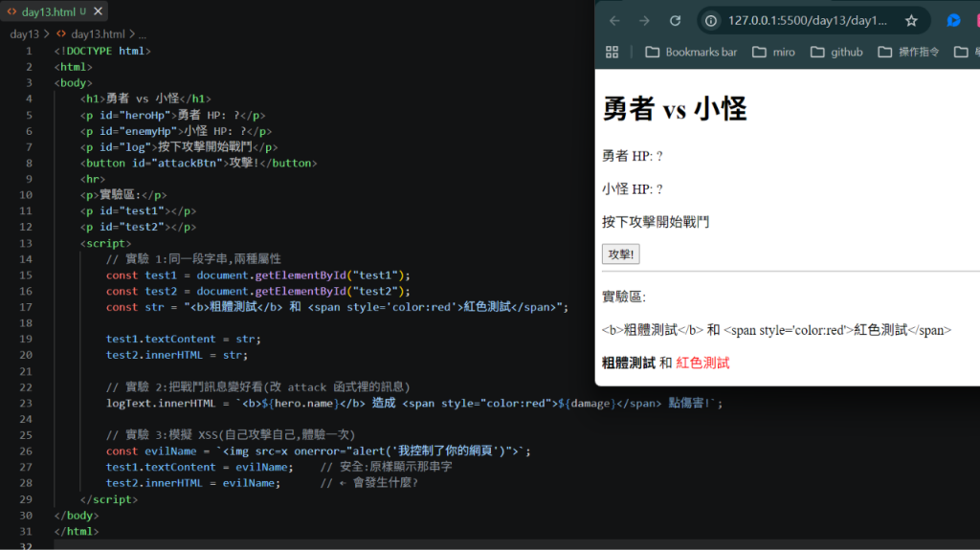
Task: View site information icon in address bar
Action: [711, 21]
